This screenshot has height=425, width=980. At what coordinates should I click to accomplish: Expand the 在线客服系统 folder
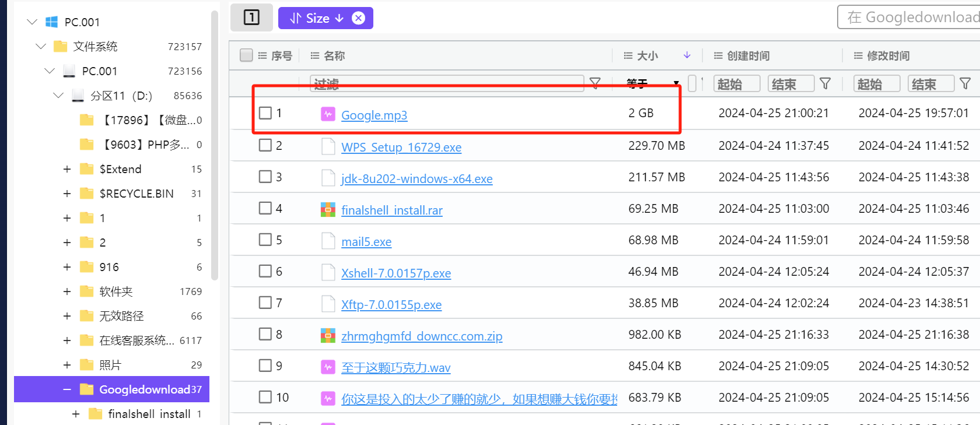[67, 340]
